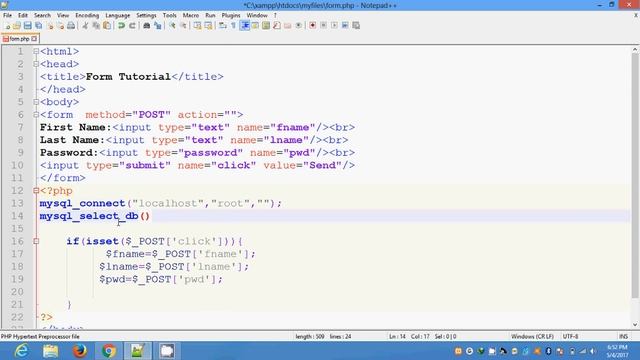This screenshot has height=360, width=640.
Task: Click line number 20 in the margin
Action: [x=17, y=292]
